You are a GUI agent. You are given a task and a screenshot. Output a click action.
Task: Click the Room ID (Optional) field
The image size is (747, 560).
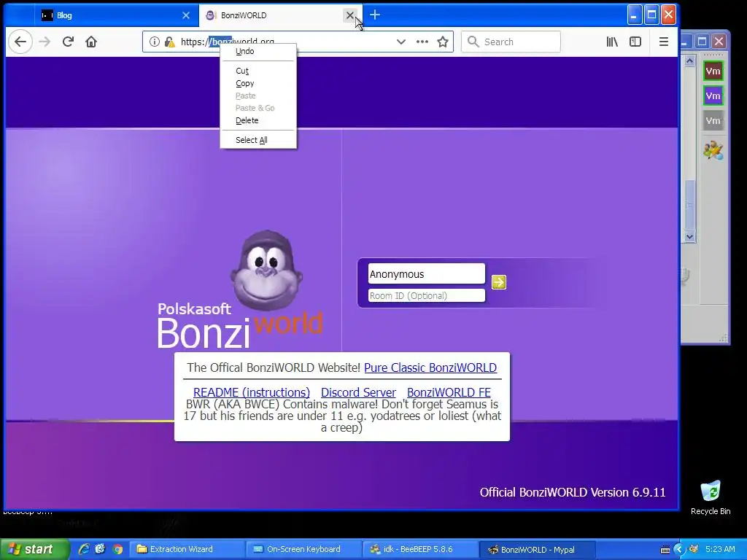[x=426, y=296]
